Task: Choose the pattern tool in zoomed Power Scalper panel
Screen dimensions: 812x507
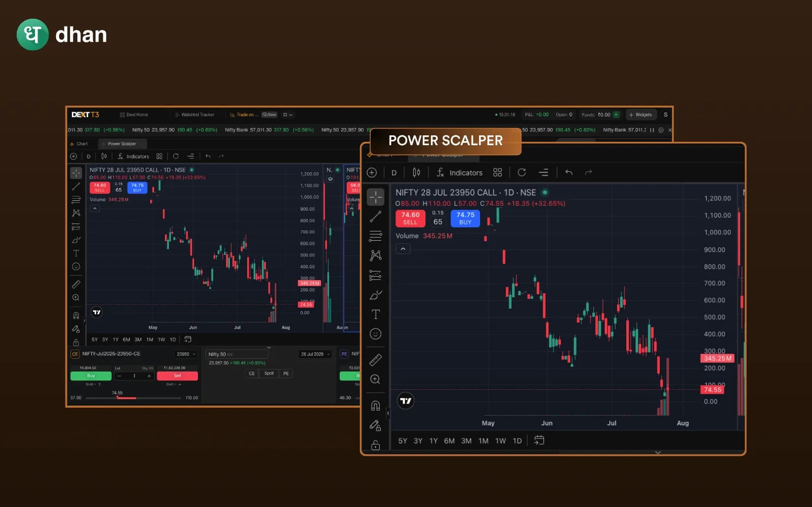Action: 376,255
